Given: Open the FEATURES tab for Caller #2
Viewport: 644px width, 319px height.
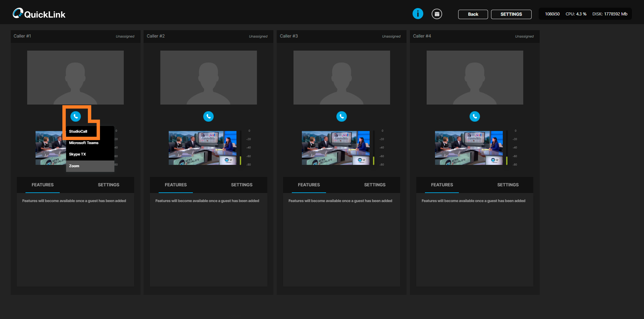Looking at the screenshot, I should point(176,185).
